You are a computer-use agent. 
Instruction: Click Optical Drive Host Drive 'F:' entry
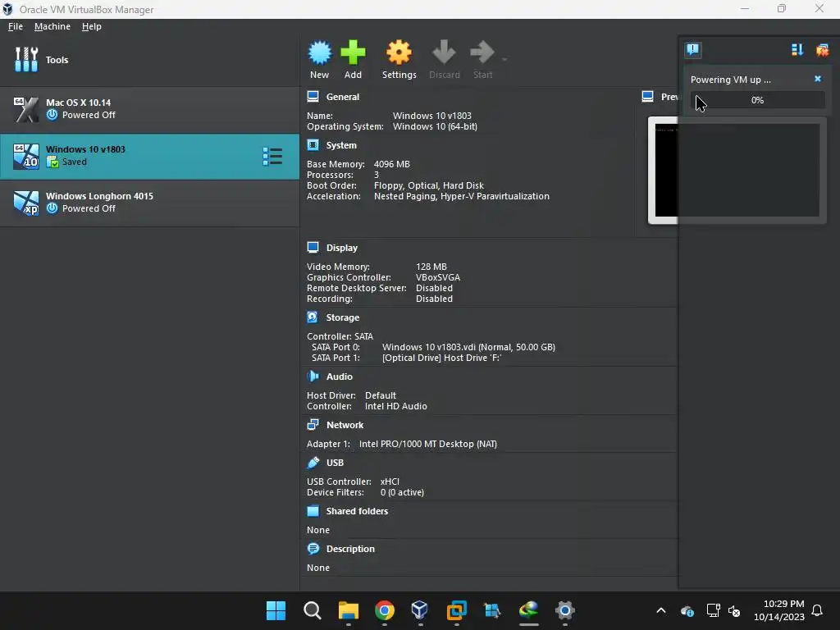coord(441,358)
